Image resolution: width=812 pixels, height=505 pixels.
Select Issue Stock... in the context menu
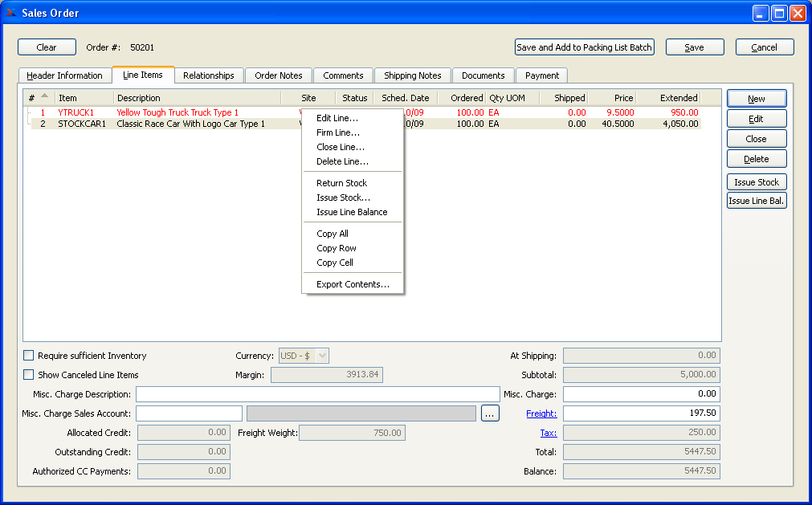point(343,198)
